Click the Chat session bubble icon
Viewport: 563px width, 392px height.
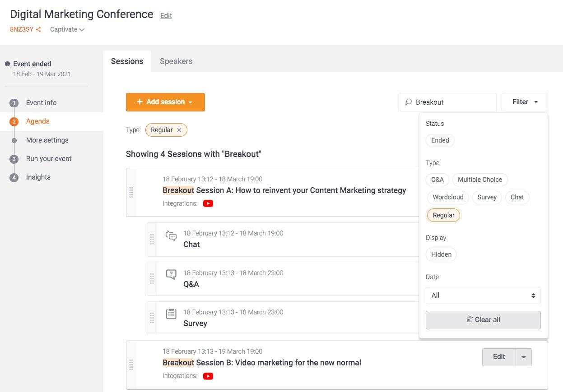171,236
